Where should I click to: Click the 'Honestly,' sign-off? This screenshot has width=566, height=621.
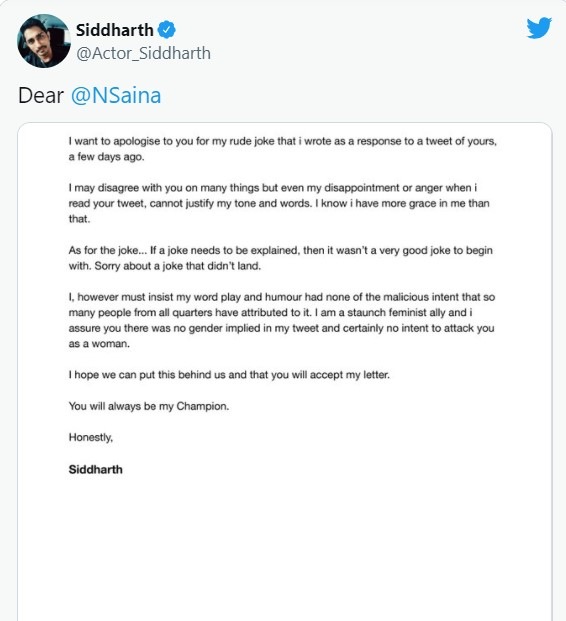tap(91, 437)
